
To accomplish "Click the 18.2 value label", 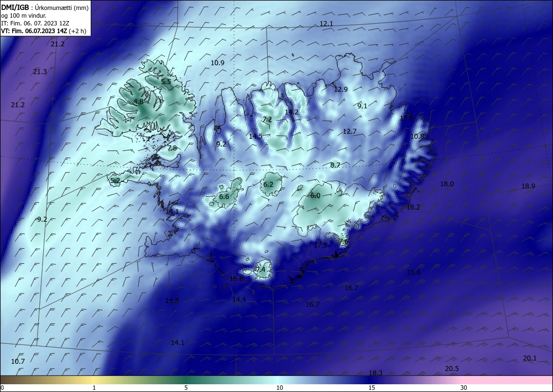I will click(413, 207).
